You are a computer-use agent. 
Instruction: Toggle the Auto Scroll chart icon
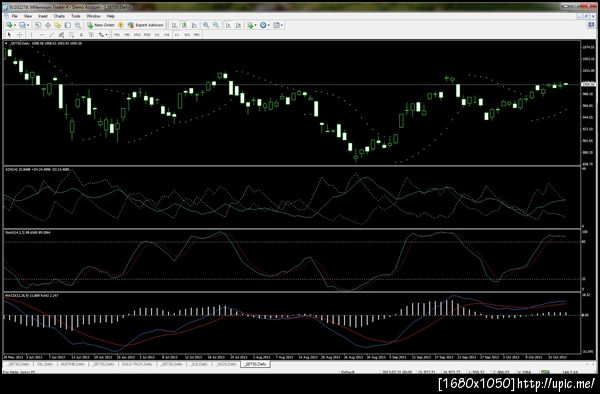coord(228,25)
